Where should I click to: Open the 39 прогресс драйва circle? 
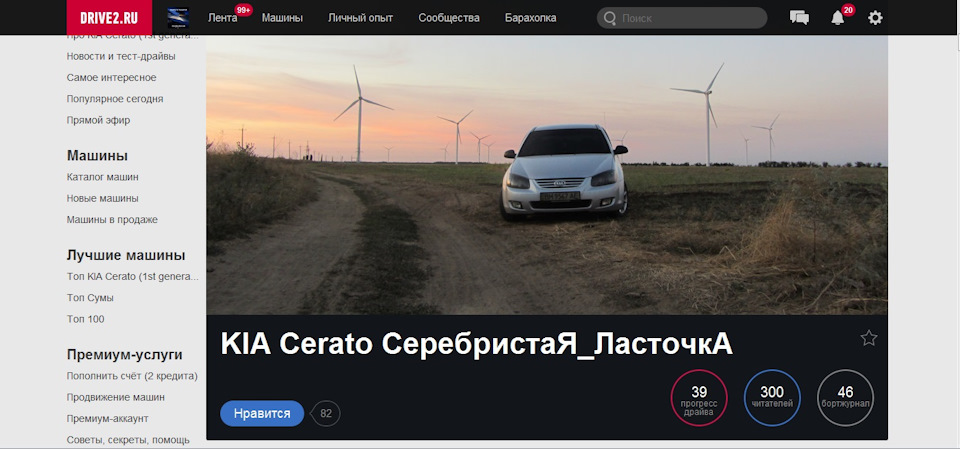(699, 398)
